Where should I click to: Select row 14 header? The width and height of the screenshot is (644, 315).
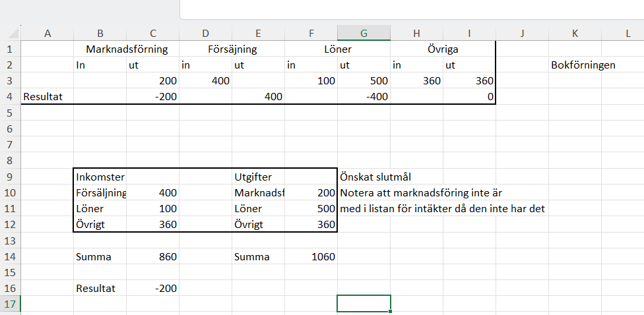[x=11, y=257]
